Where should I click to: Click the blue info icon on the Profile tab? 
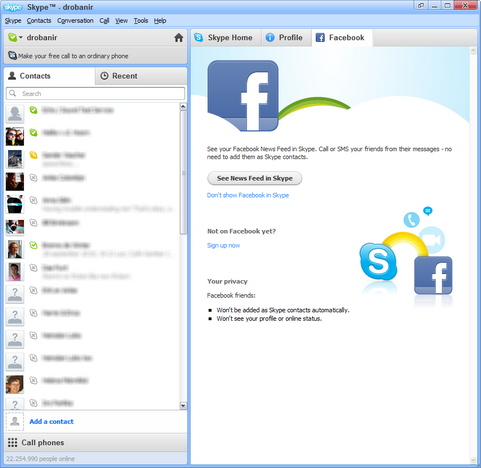(270, 38)
